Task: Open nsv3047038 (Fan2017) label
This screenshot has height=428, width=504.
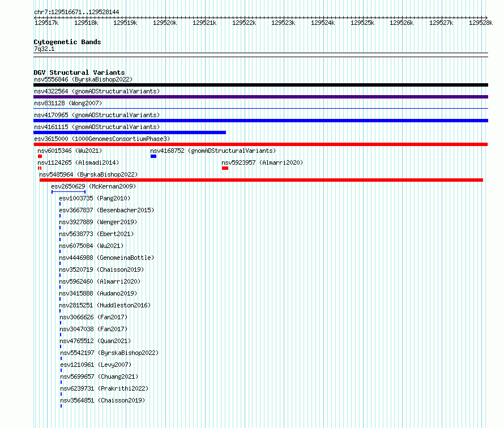Action: [93, 329]
